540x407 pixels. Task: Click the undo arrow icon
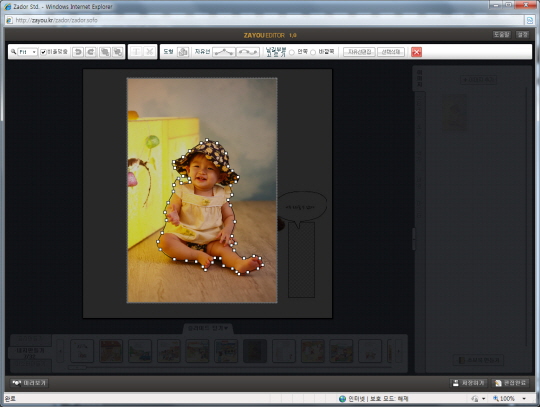point(78,52)
